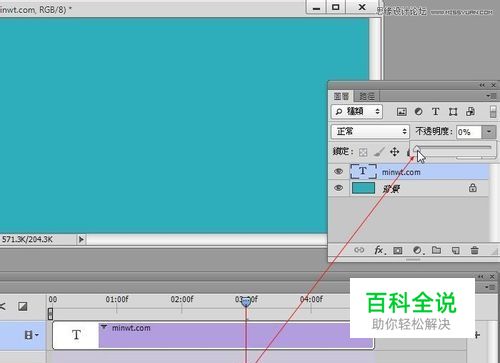
Task: Click the timeline playhead marker
Action: [246, 302]
